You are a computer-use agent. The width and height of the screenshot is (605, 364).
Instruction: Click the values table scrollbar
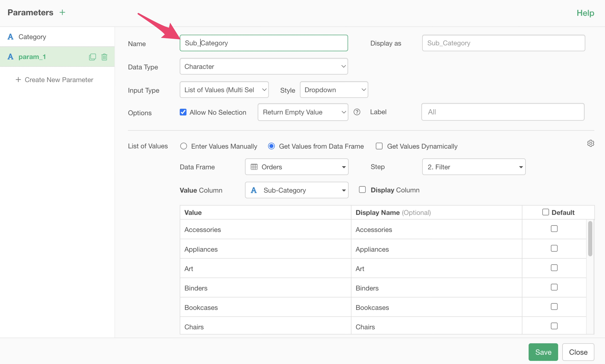tap(590, 239)
